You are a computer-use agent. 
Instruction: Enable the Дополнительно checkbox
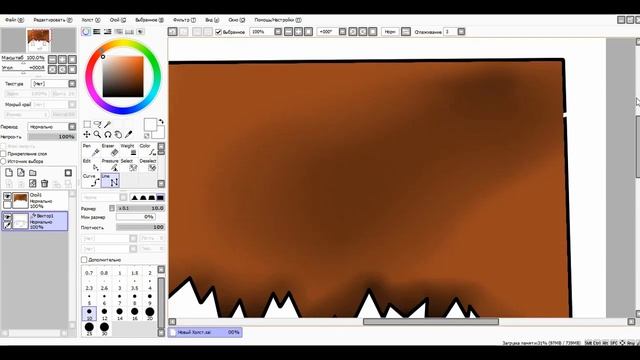pos(84,260)
